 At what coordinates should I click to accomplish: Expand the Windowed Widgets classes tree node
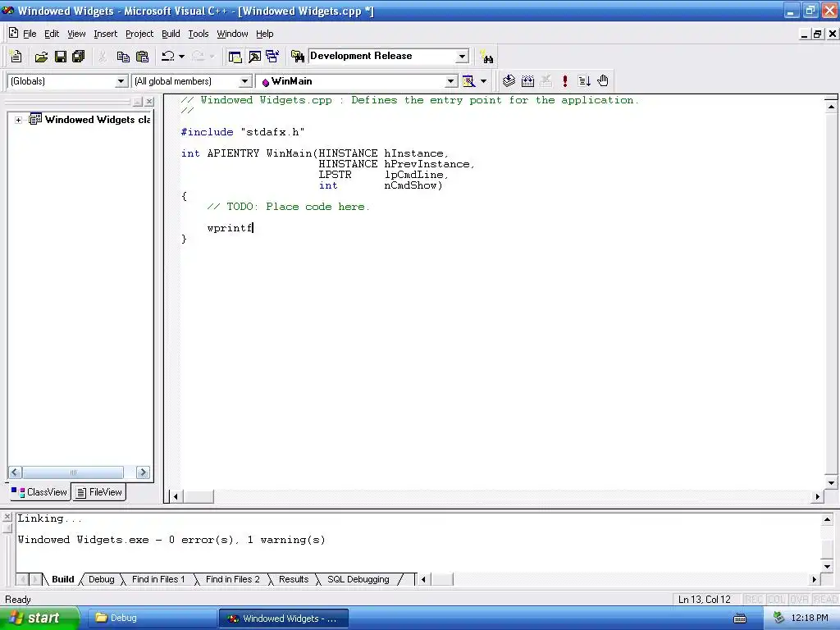point(18,120)
